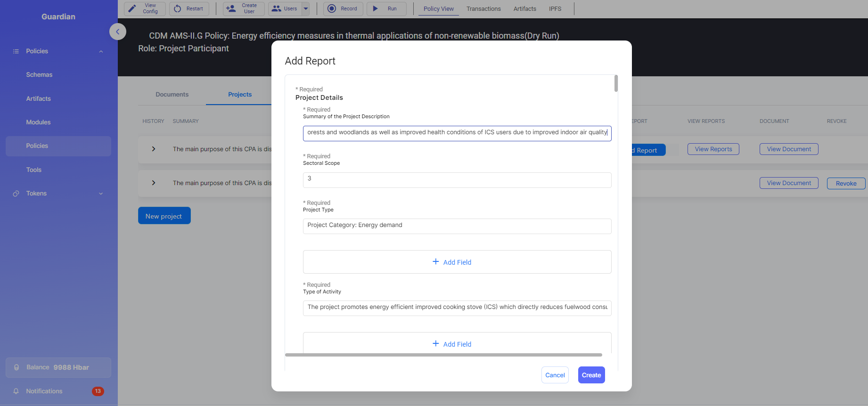Click the View Config pencil icon

[x=132, y=8]
